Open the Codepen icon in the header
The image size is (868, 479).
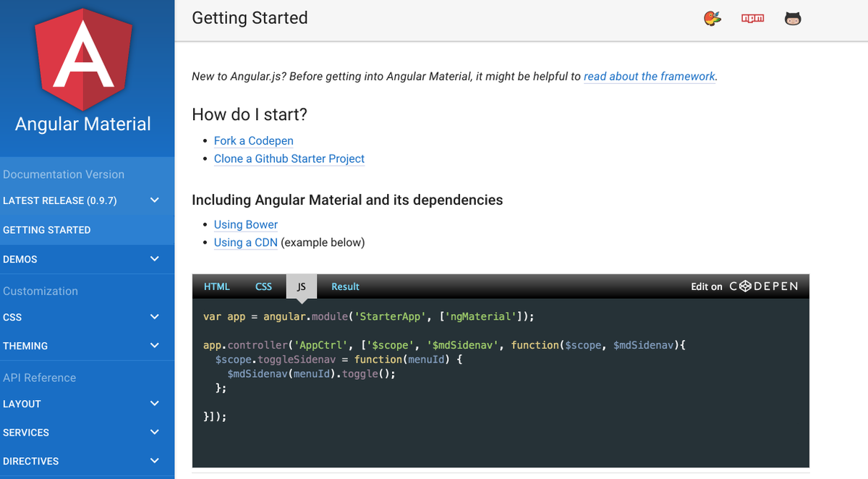pos(712,19)
